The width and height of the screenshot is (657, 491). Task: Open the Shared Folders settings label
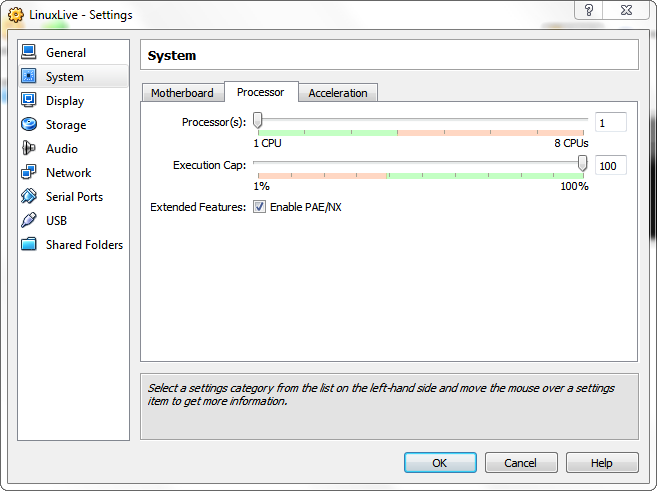tap(84, 245)
